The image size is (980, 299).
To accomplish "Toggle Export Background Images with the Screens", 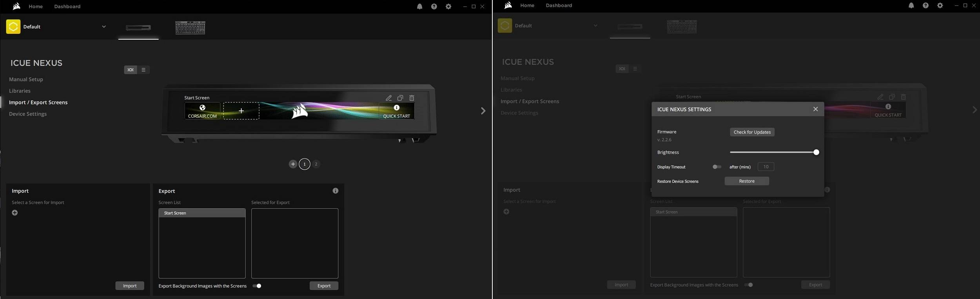I will pos(257,286).
